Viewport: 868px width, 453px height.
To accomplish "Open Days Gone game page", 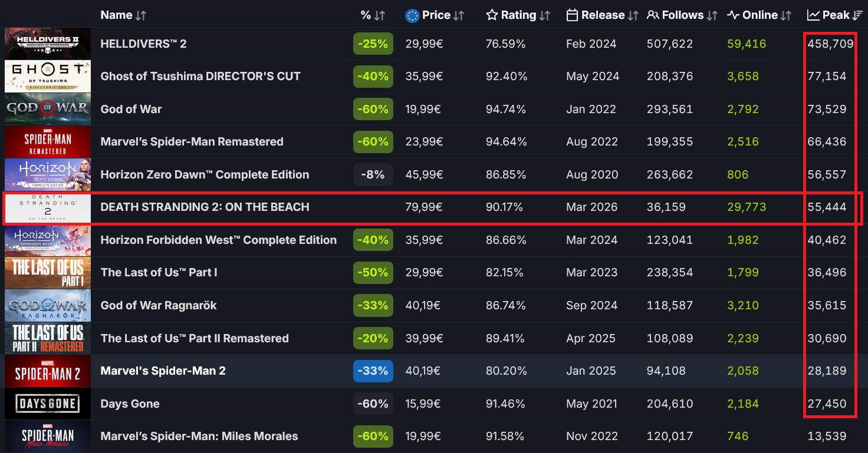I will [x=130, y=404].
